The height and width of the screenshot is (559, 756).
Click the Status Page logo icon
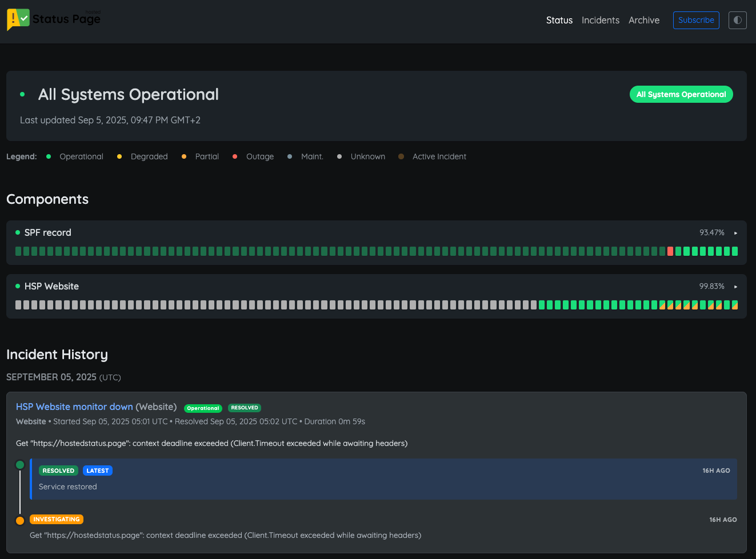[x=18, y=19]
